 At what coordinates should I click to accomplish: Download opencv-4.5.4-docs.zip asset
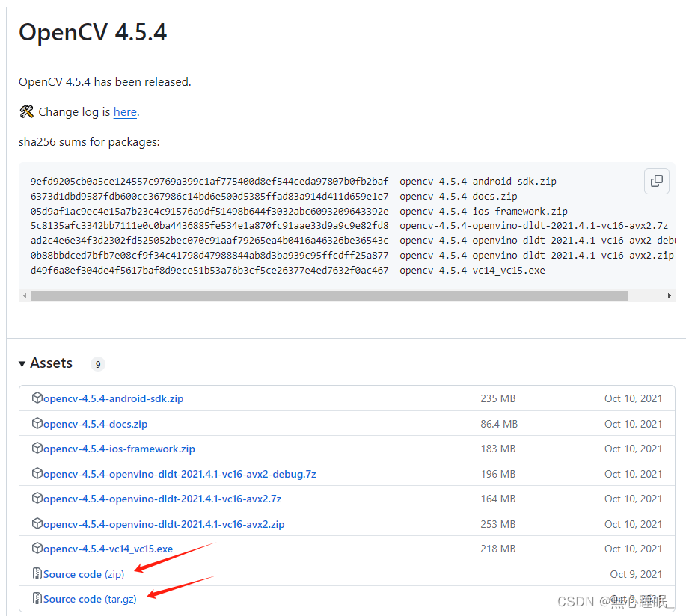coord(95,424)
